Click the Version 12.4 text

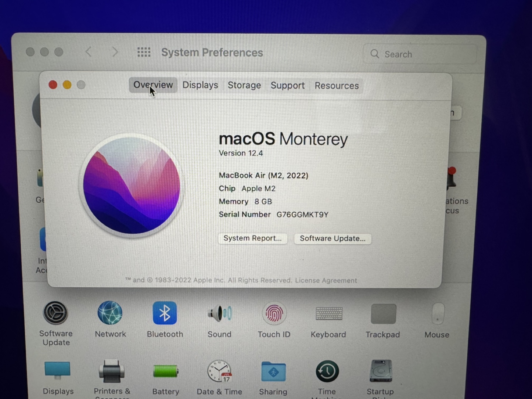241,153
